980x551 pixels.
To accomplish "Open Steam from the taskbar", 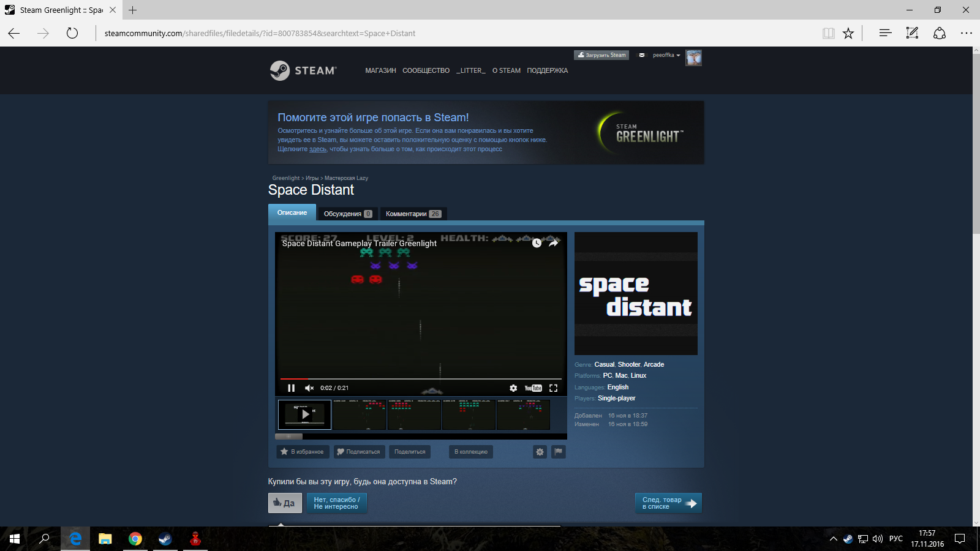I will 165,539.
